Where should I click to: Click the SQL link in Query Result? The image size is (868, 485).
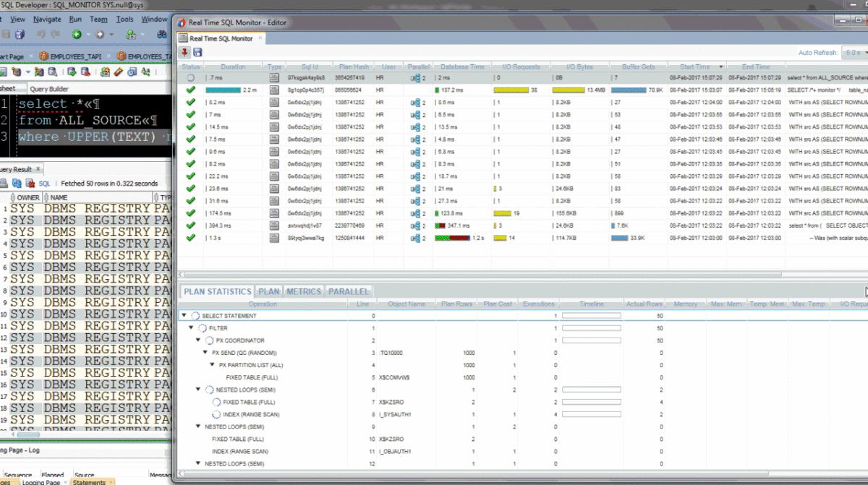[x=44, y=184]
